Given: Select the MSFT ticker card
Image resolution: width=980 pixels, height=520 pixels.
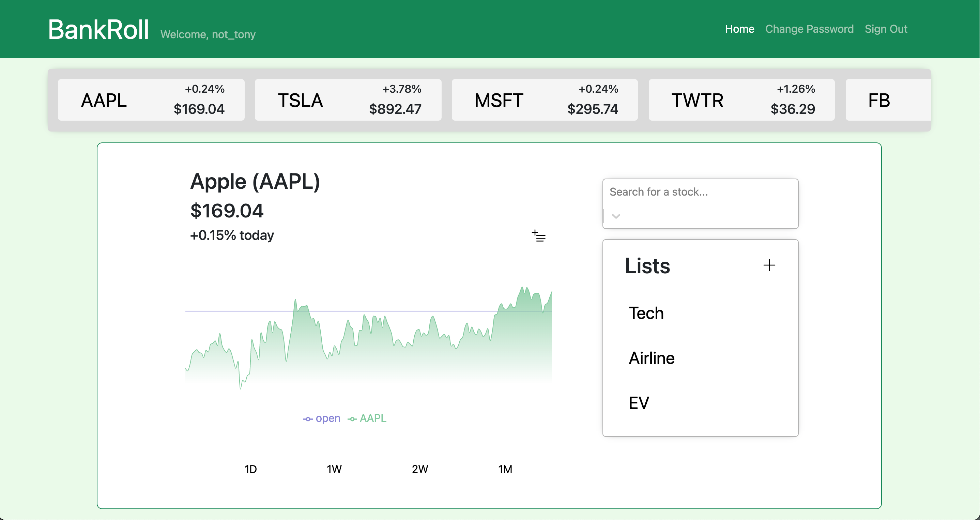Looking at the screenshot, I should click(x=545, y=100).
